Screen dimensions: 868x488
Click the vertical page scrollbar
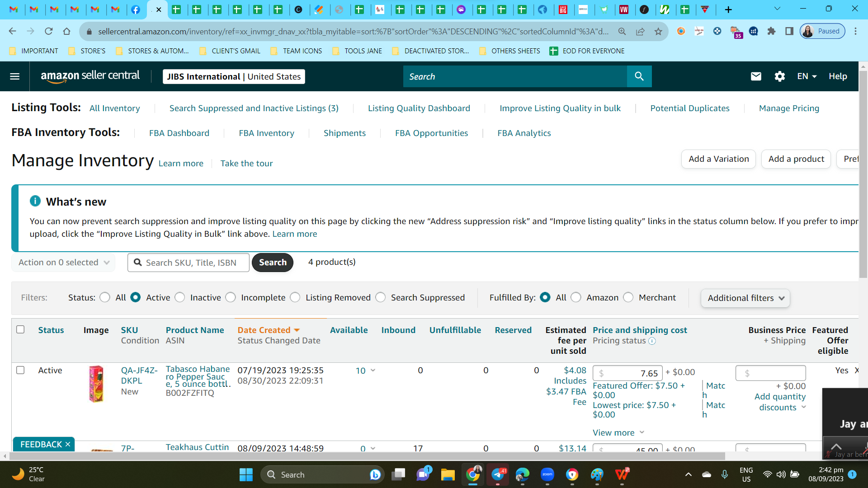(x=863, y=174)
